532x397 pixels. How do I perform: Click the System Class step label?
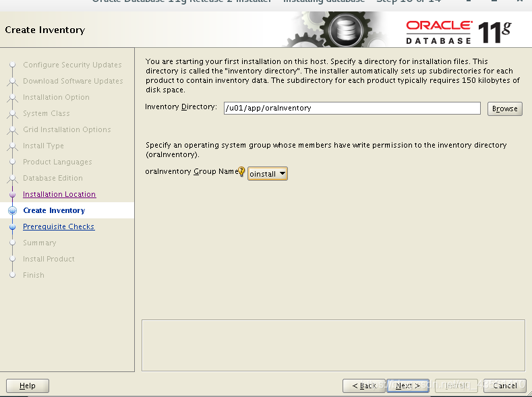(x=47, y=113)
